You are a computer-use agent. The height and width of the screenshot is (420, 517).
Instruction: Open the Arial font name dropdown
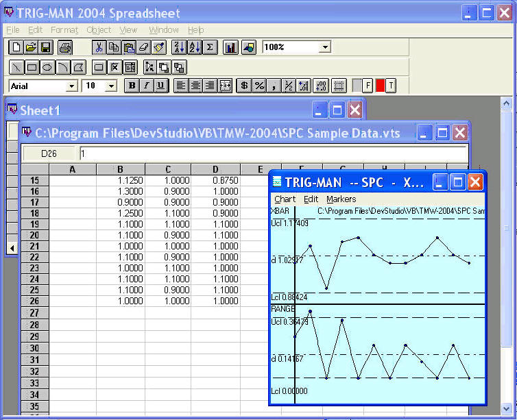click(71, 86)
